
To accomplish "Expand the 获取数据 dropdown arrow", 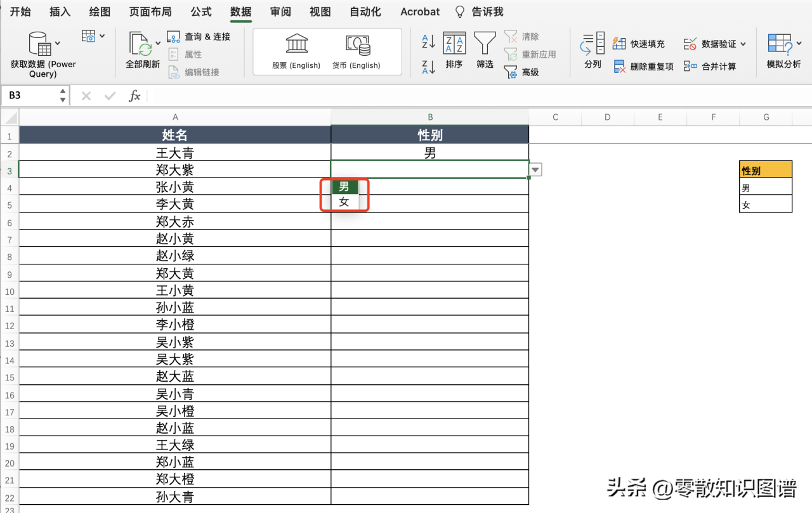I will pyautogui.click(x=58, y=43).
